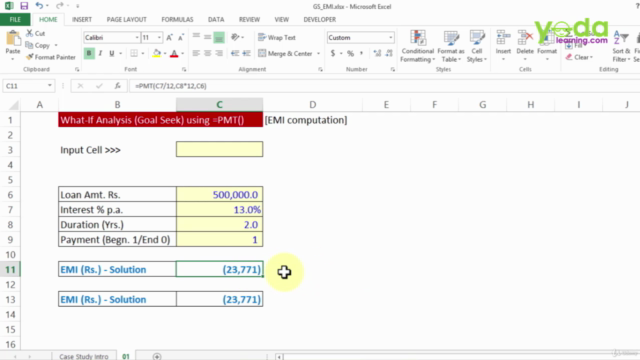Select column D header

[312, 104]
